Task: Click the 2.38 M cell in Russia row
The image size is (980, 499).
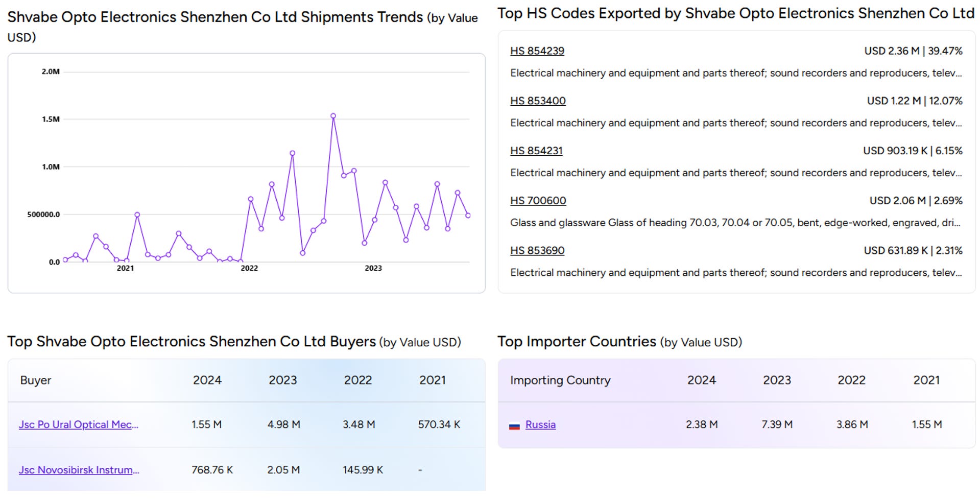Action: click(x=702, y=424)
